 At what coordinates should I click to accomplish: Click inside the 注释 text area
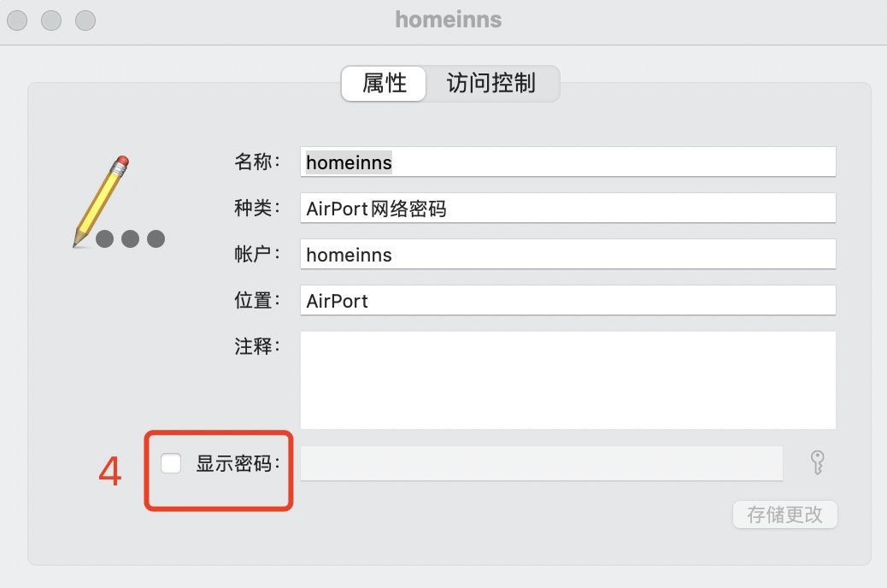click(x=567, y=380)
